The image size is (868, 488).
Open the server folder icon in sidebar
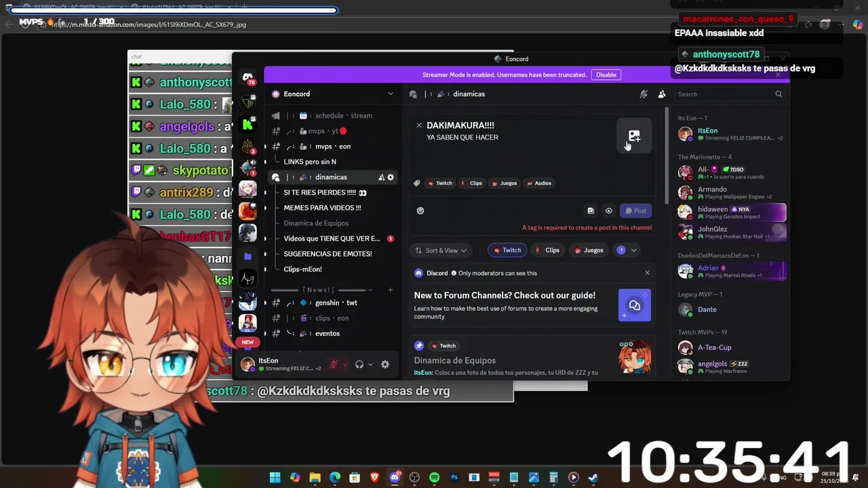(248, 256)
